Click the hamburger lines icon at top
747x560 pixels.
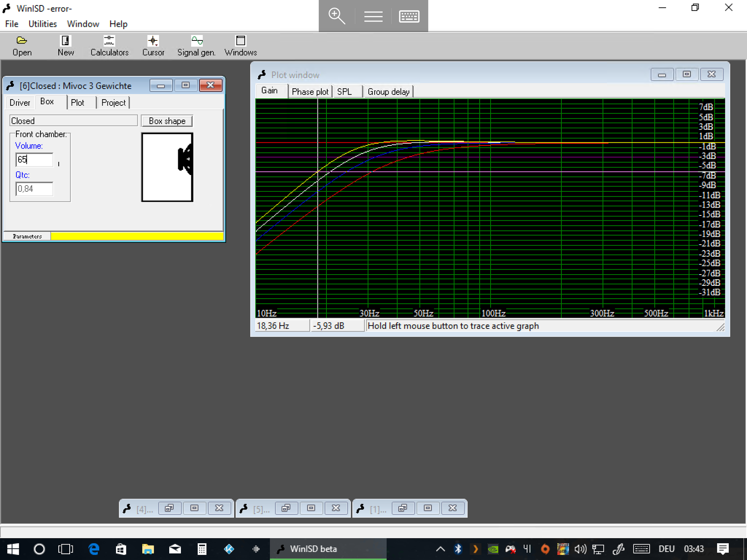(x=373, y=16)
